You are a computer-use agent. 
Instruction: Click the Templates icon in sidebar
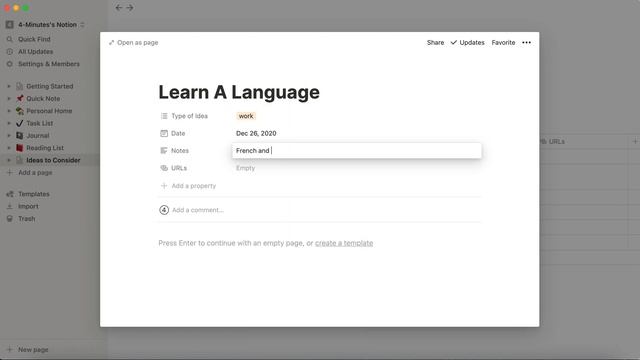[x=10, y=194]
